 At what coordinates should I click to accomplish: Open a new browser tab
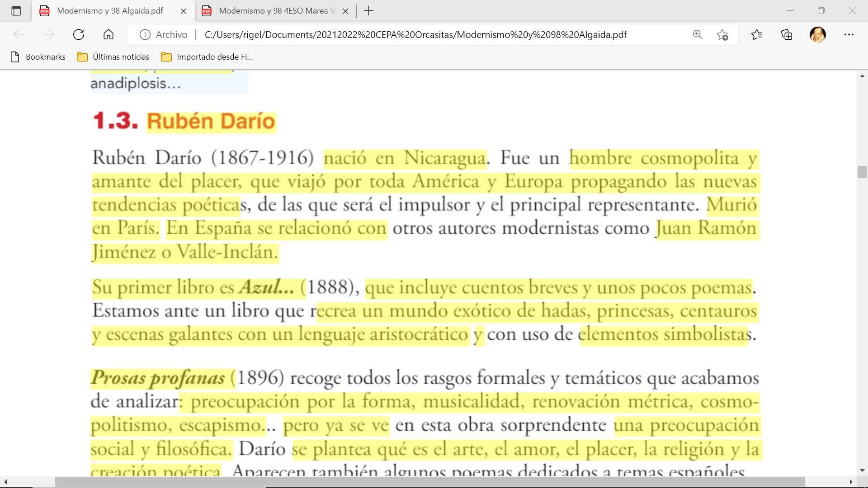click(x=368, y=11)
